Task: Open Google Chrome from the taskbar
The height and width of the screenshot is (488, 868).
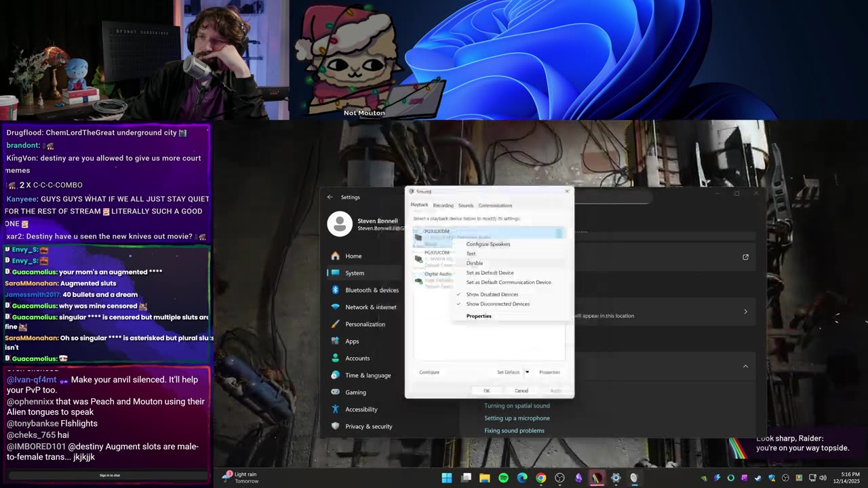Action: pos(540,478)
